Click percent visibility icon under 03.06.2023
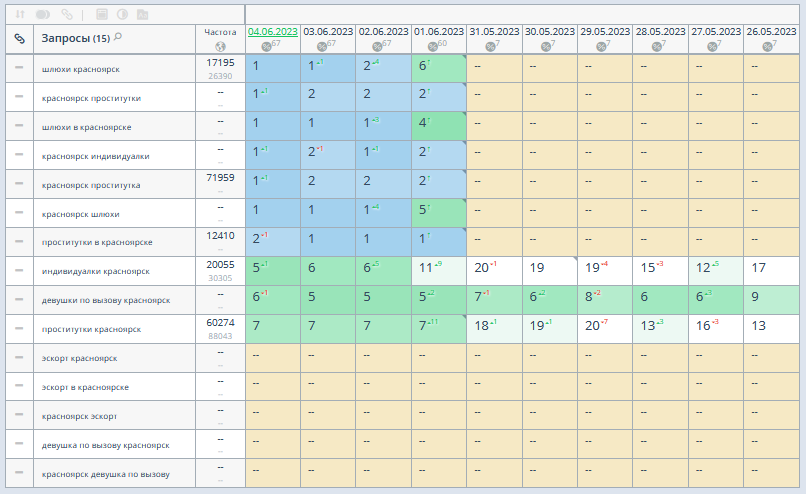Screen dimensions: 806x494 click(323, 46)
